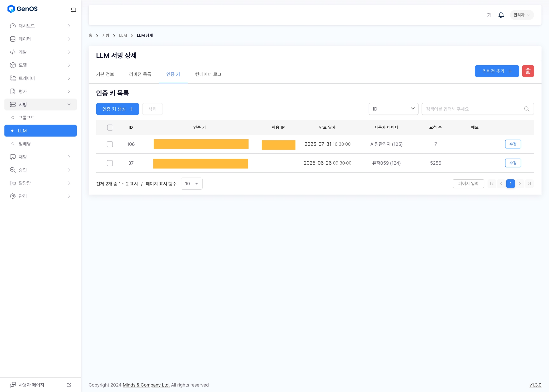Open the ID search filter dropdown

click(393, 109)
